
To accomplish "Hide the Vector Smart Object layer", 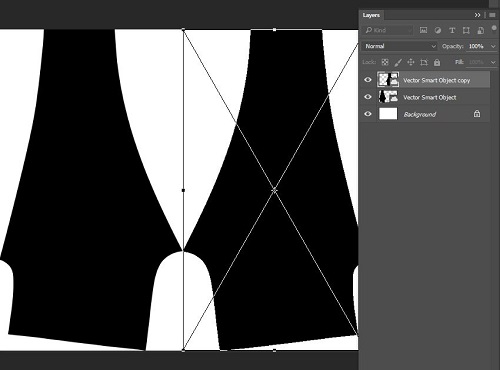I will point(368,97).
